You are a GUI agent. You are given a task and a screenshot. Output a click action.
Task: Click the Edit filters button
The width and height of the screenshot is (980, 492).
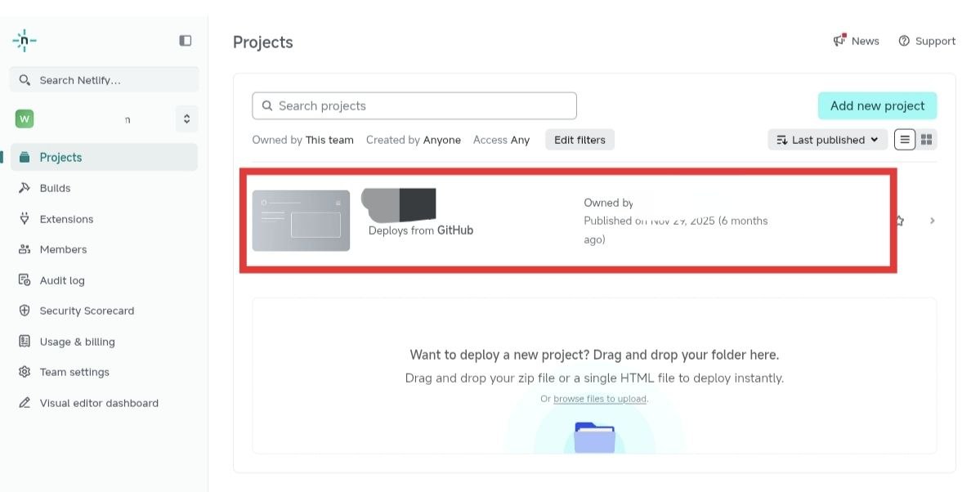pyautogui.click(x=580, y=140)
